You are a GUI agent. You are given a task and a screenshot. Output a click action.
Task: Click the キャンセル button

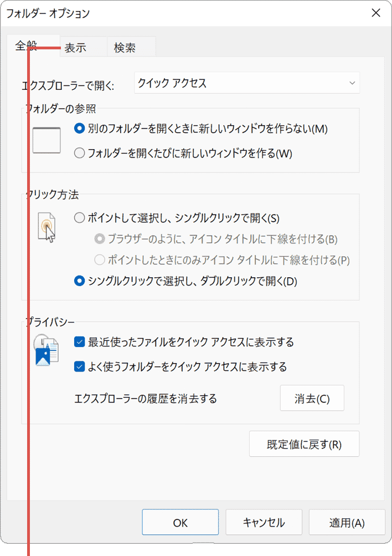point(264,522)
